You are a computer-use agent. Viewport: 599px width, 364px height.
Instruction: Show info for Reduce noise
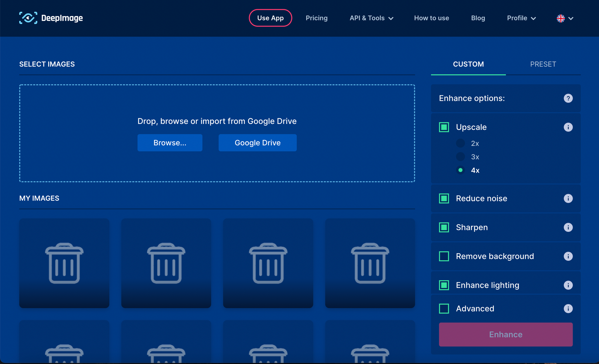(x=568, y=198)
